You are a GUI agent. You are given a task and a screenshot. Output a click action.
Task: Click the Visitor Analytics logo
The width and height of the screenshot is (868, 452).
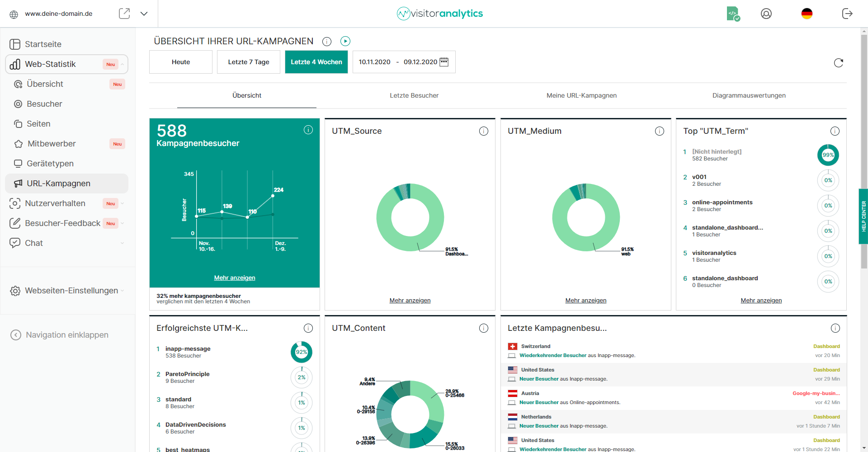(x=440, y=14)
